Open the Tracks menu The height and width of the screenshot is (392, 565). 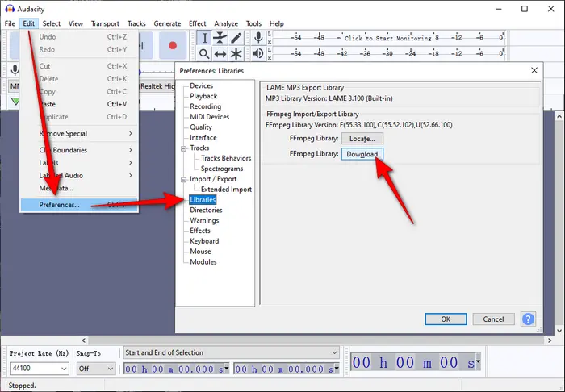[x=136, y=23]
